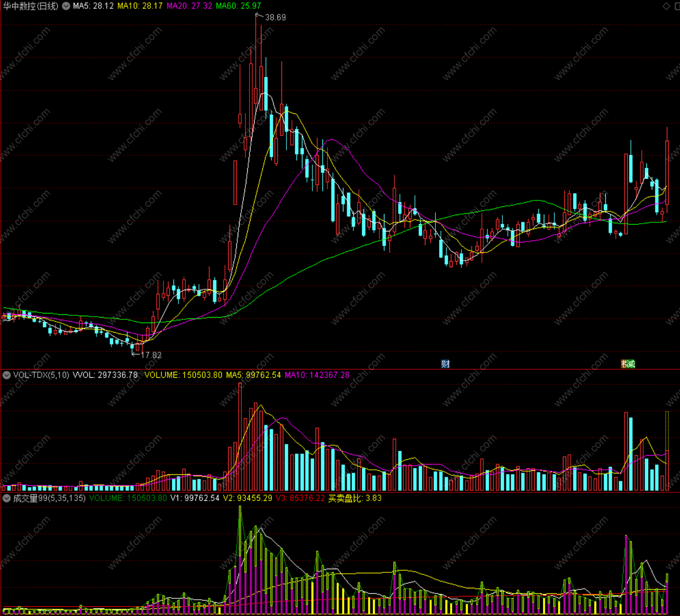Click the green MA60: 25.97 label
Image resolution: width=680 pixels, height=616 pixels.
pos(238,6)
